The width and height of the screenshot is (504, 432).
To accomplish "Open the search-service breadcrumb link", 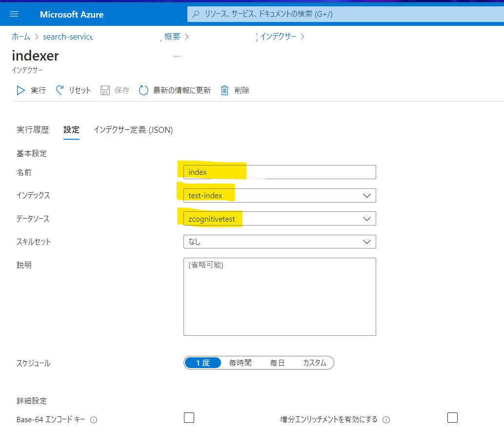I will coord(68,37).
